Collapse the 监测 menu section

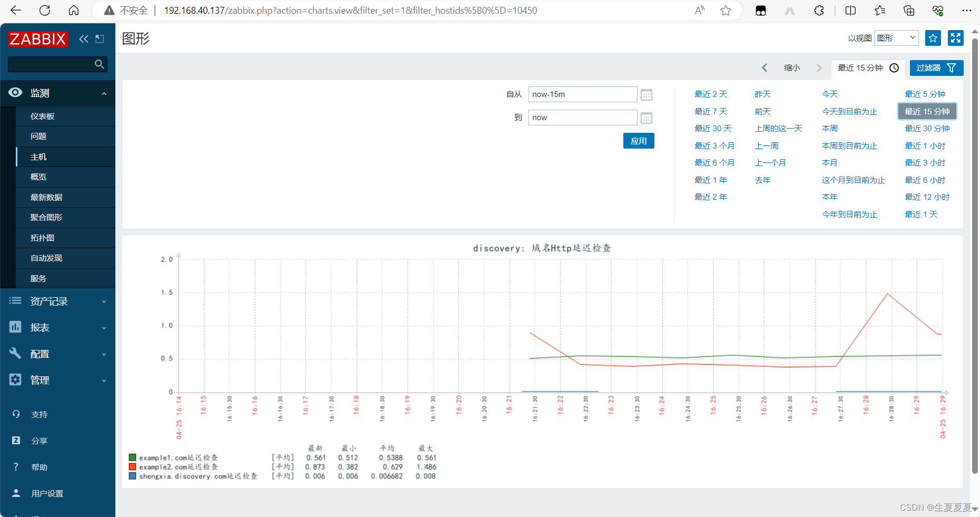point(104,93)
